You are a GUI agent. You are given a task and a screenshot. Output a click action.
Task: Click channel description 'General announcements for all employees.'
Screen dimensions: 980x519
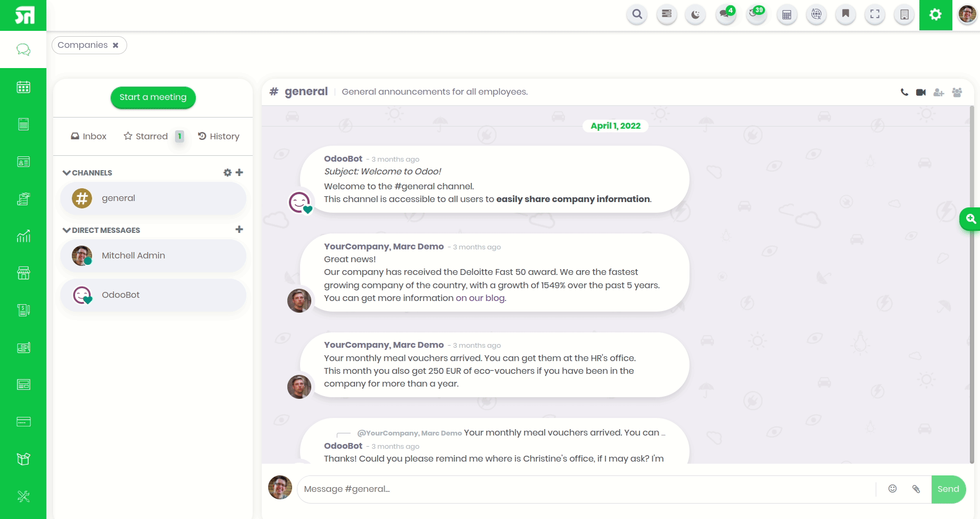click(x=435, y=91)
